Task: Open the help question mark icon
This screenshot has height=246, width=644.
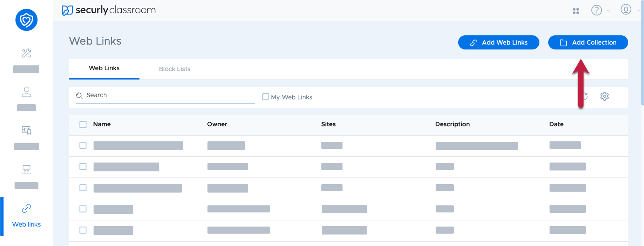Action: 597,10
